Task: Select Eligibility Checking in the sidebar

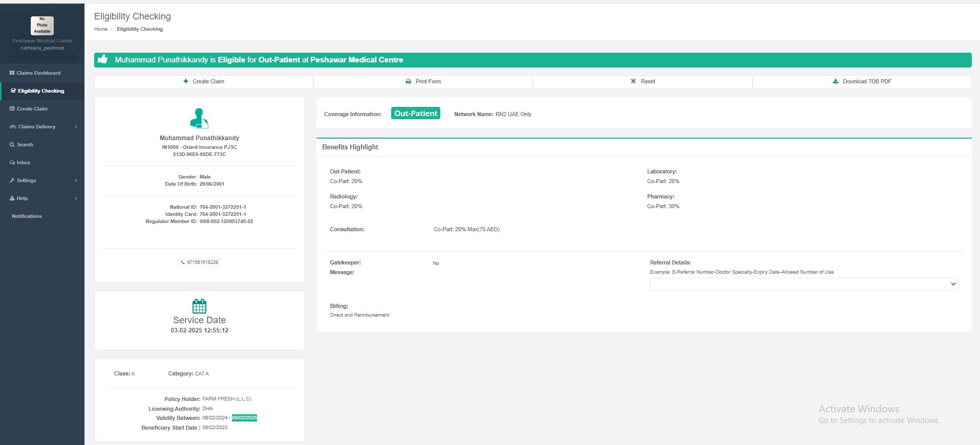Action: [41, 91]
